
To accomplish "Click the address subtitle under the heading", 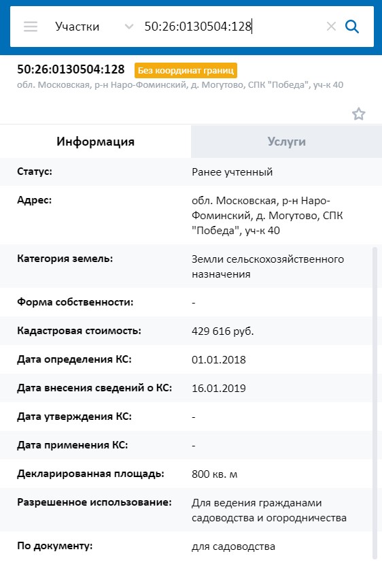I will pyautogui.click(x=180, y=85).
